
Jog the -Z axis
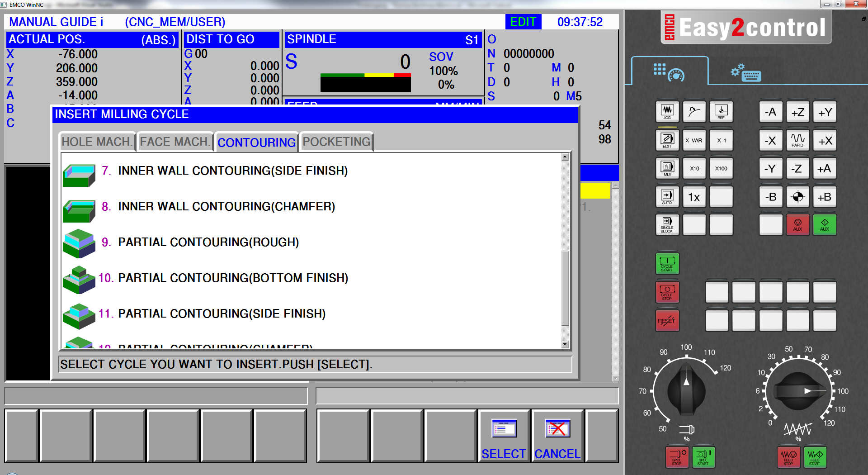click(x=798, y=168)
